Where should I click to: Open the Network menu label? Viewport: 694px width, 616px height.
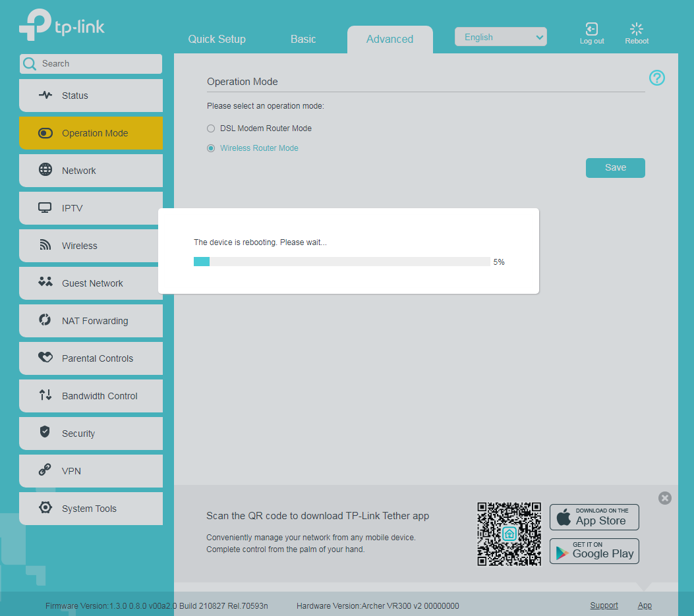point(79,171)
